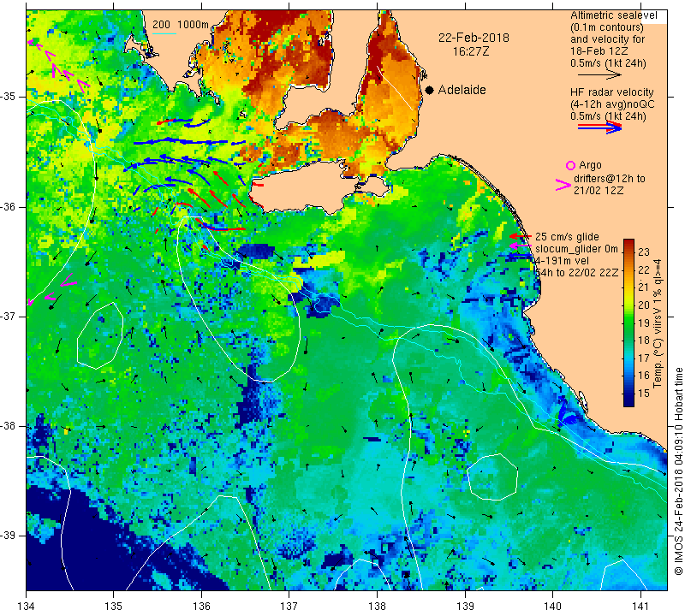Click the latitude axis label '-39'
The image size is (685, 616).
9,536
